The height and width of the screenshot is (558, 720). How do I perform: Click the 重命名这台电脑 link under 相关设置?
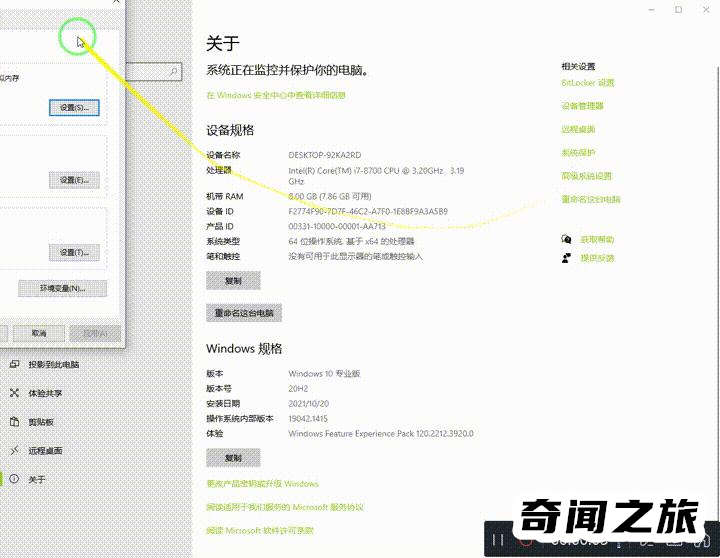[x=591, y=199]
